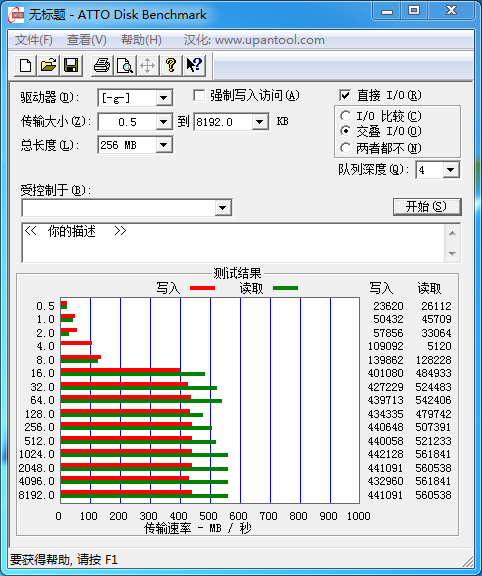Maximize the ATTO Disk Benchmark window
The width and height of the screenshot is (482, 576).
[x=414, y=11]
